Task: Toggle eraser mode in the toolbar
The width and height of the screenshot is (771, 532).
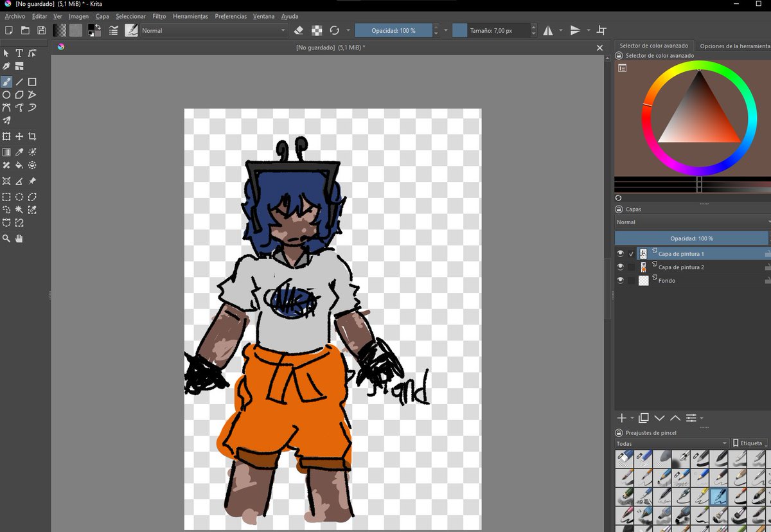Action: pos(299,30)
